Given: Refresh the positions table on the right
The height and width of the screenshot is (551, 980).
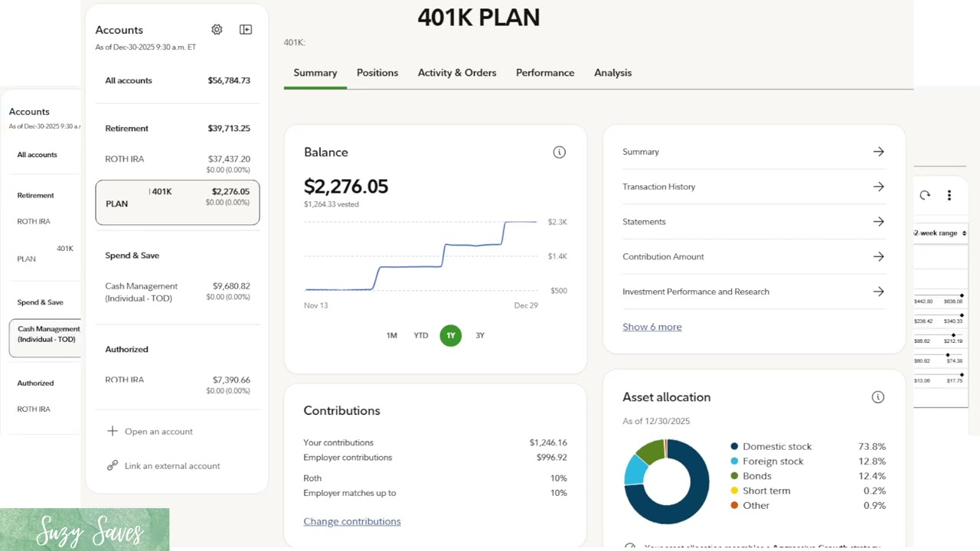Looking at the screenshot, I should click(925, 195).
